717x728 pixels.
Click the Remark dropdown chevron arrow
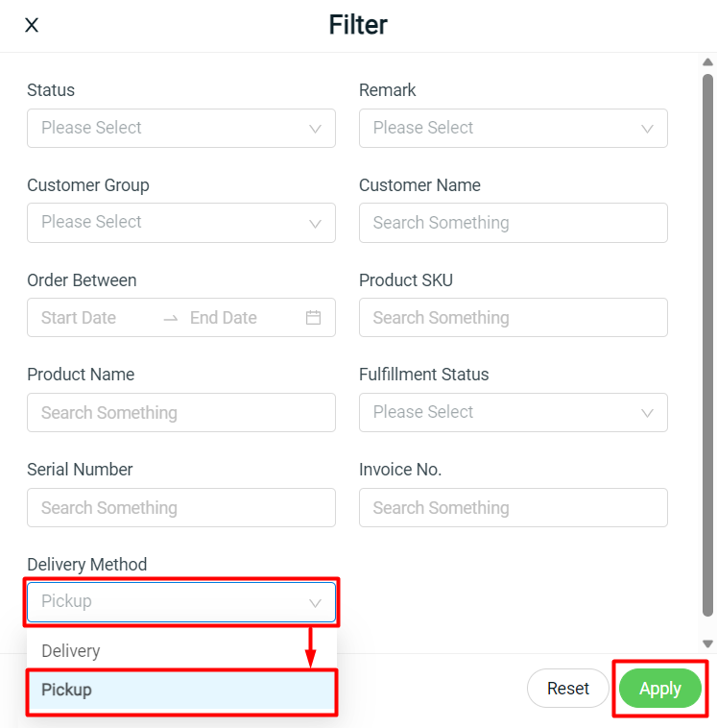(647, 129)
